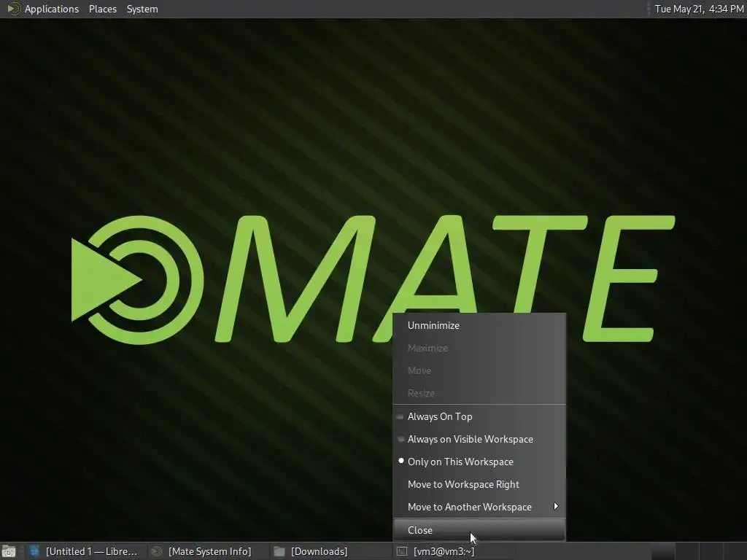Expand Move to Another Workspace submenu

479,507
